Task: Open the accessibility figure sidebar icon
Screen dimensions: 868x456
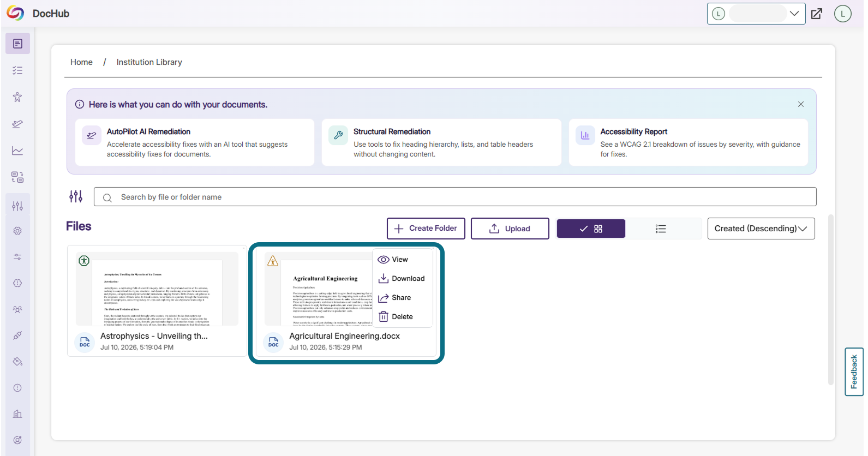Action: (x=17, y=97)
